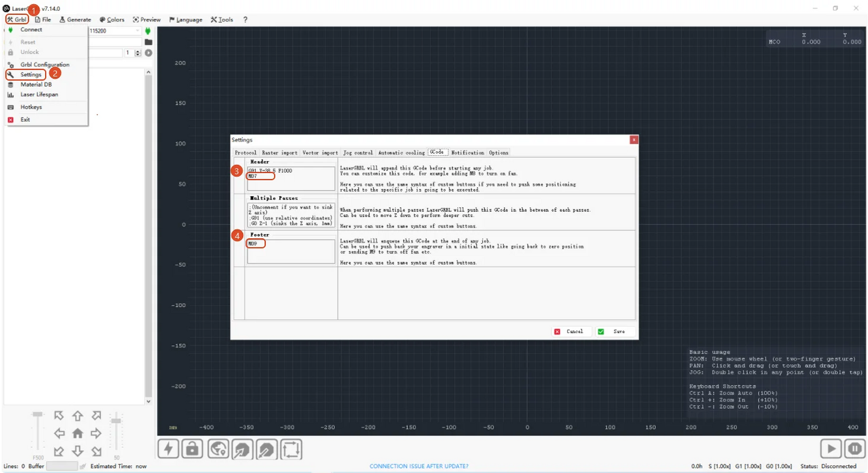Click the S [1.00x] override in status bar
The width and height of the screenshot is (868, 473).
tap(720, 466)
